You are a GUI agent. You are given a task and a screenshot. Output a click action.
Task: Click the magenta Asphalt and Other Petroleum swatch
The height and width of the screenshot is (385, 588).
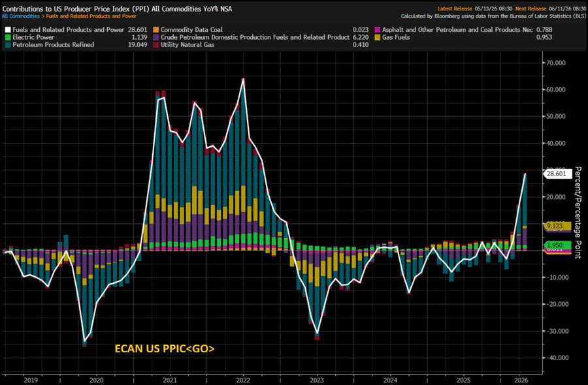click(377, 29)
